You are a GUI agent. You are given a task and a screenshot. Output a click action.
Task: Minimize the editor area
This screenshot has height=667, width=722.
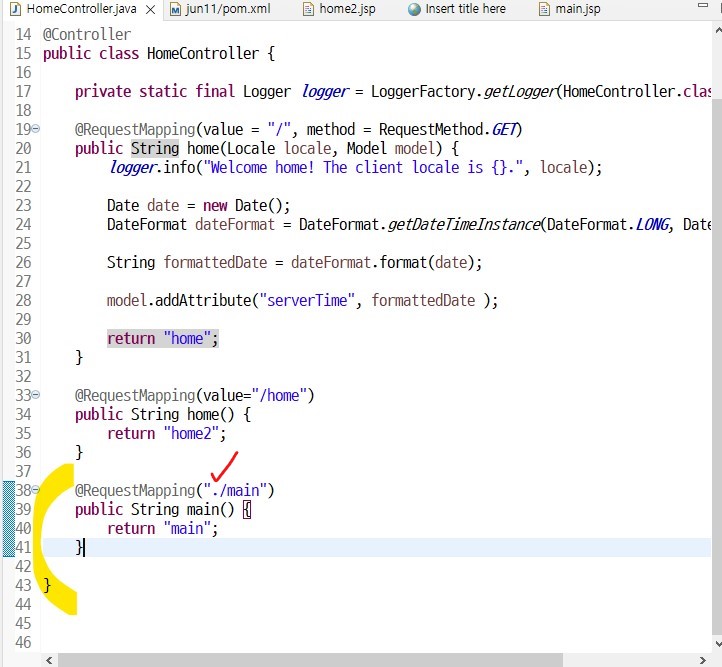(x=703, y=6)
